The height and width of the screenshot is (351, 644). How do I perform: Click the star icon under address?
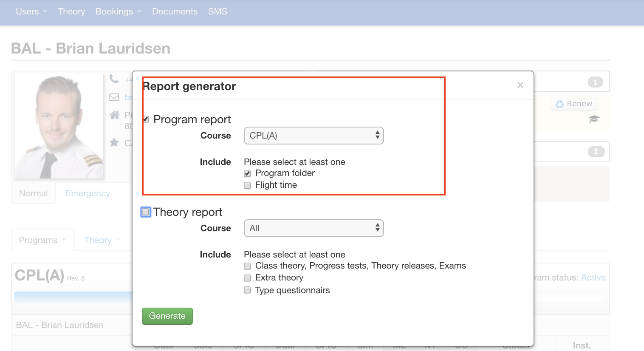[114, 142]
